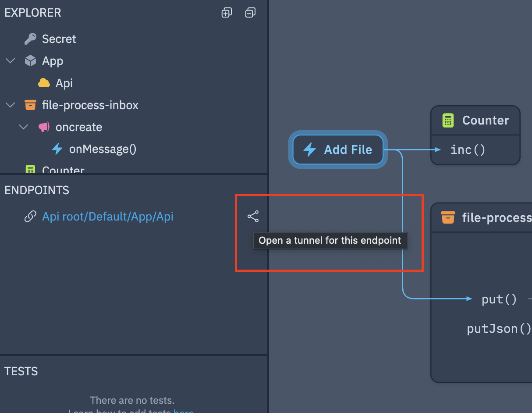
Task: Click the yellow cloud icon next to Api
Action: tap(44, 83)
